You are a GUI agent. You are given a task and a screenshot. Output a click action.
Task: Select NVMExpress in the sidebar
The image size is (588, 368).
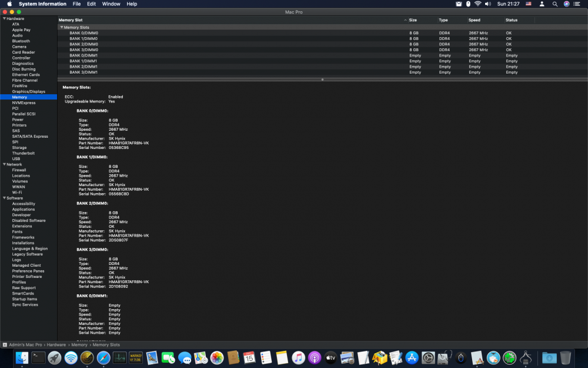(x=24, y=102)
